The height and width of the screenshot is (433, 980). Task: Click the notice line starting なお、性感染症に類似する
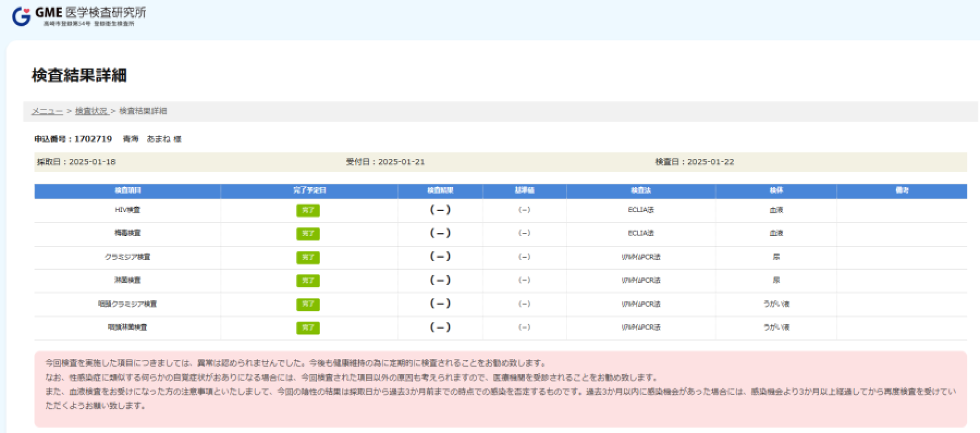tap(352, 377)
